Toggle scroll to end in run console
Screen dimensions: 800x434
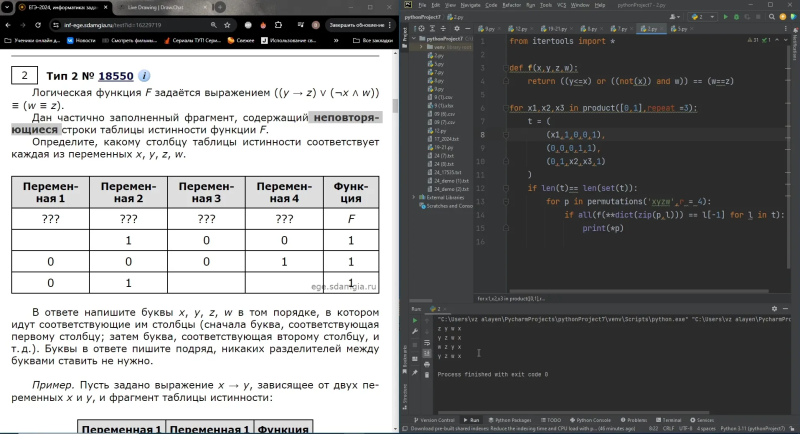coord(427,353)
